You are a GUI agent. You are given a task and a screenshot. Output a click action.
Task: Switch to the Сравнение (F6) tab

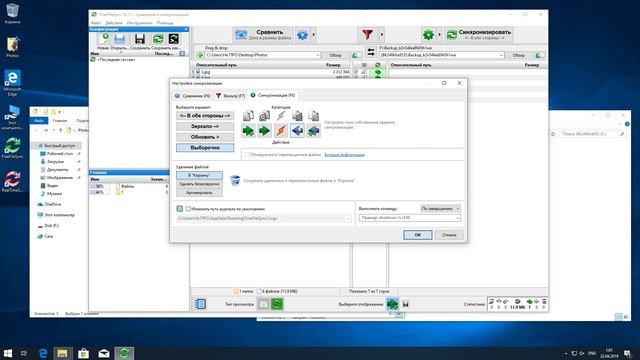coord(192,96)
